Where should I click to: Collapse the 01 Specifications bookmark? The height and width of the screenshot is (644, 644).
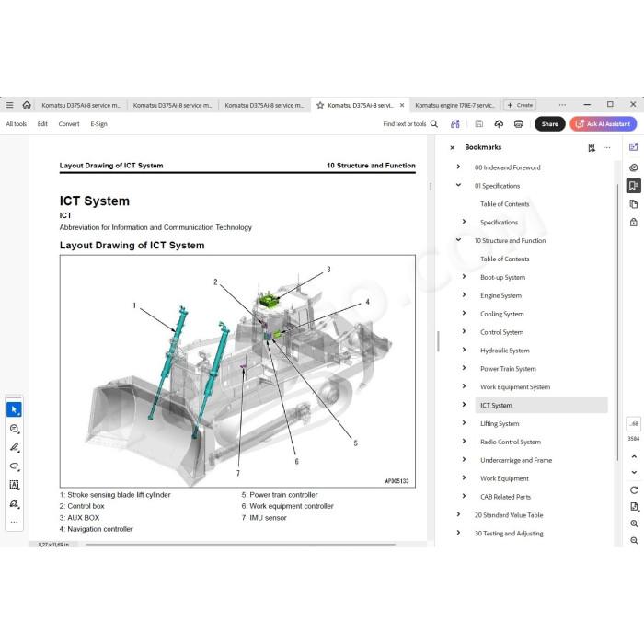pyautogui.click(x=458, y=185)
